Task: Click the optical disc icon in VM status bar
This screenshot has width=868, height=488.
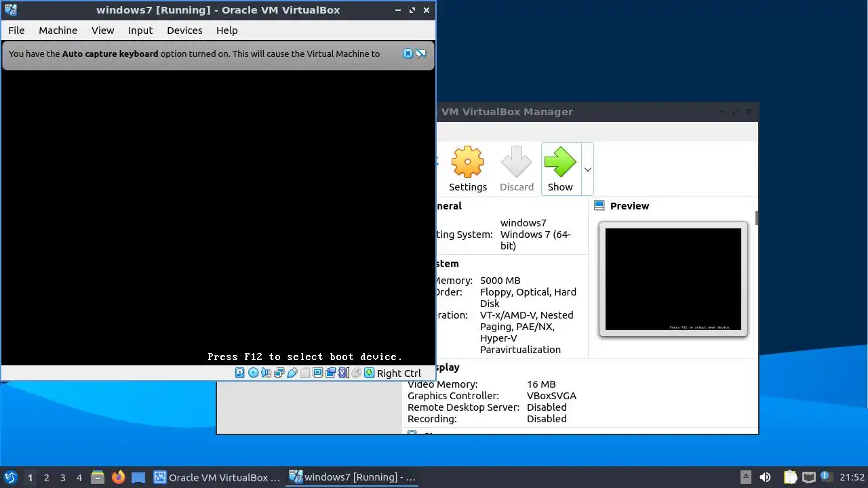Action: click(x=253, y=373)
